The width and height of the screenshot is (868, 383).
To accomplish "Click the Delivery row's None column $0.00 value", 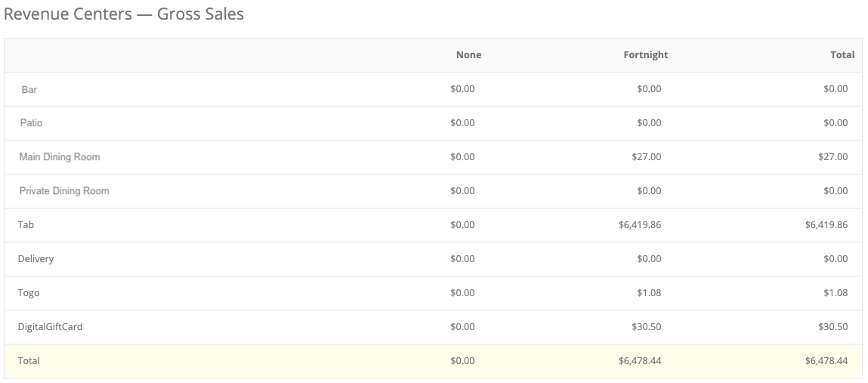I will pos(462,259).
